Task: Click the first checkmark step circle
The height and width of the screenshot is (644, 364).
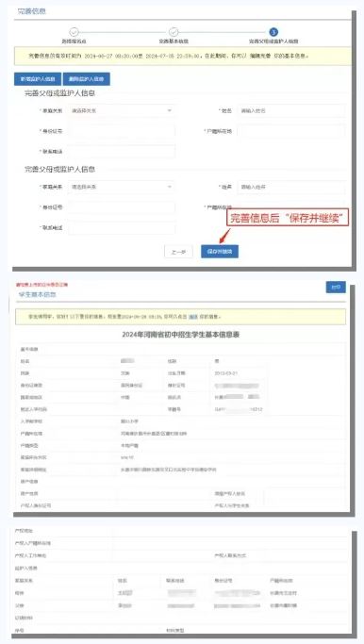Action: (74, 32)
